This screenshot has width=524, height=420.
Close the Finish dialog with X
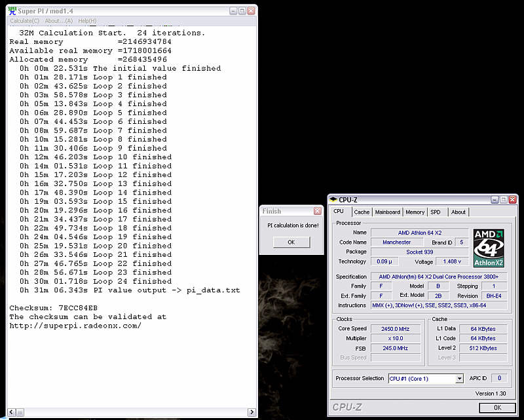[317, 211]
